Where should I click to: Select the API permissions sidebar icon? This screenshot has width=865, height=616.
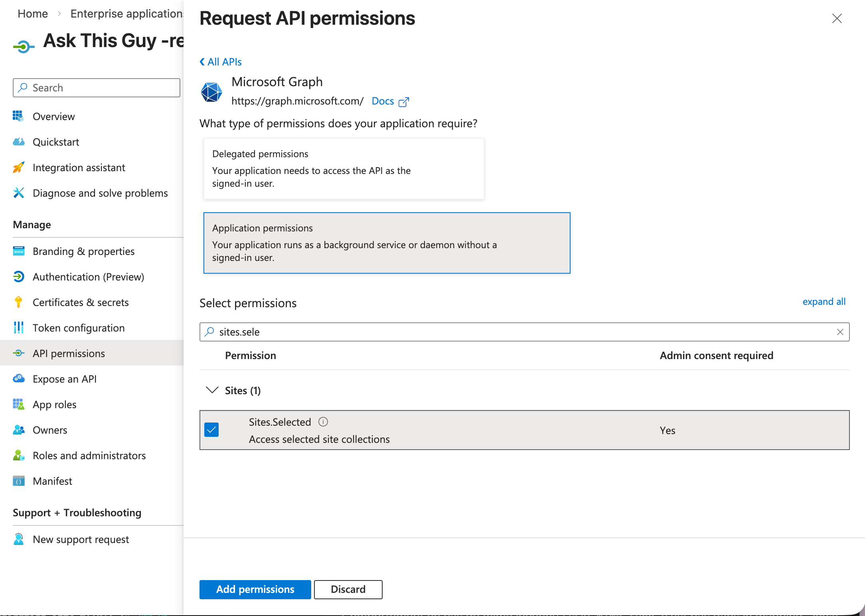point(19,353)
